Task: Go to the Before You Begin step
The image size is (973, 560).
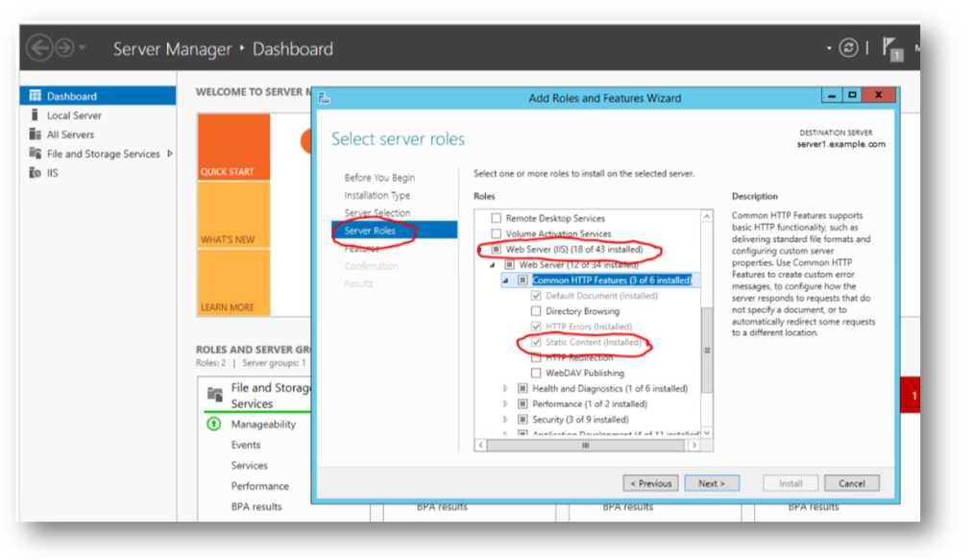Action: tap(379, 178)
